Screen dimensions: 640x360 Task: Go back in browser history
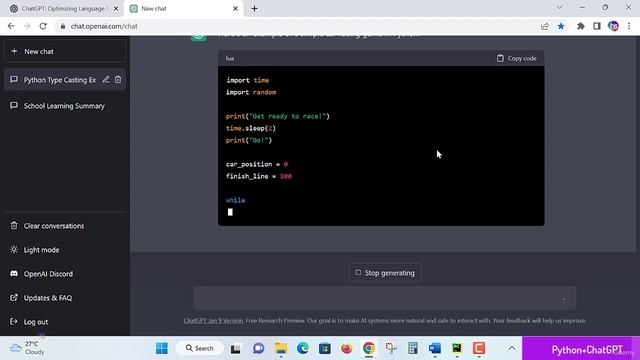coord(11,26)
